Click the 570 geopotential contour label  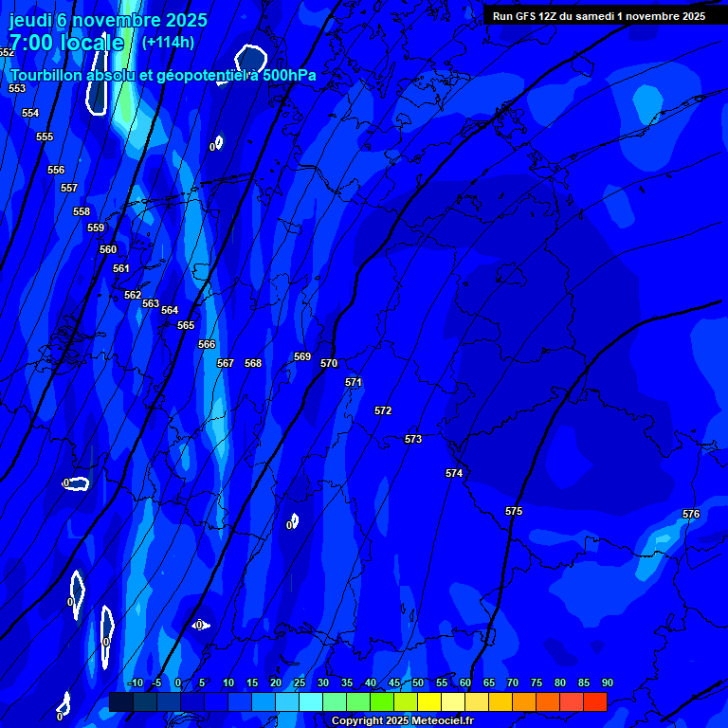(329, 363)
